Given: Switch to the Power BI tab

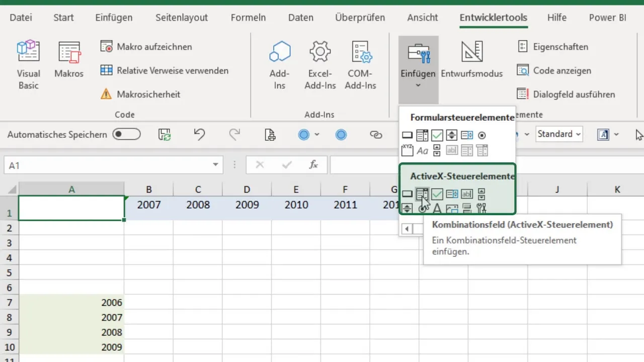Looking at the screenshot, I should [608, 18].
